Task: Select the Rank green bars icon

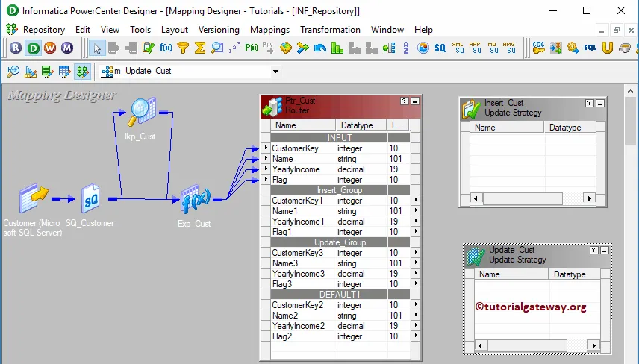Action: [337, 48]
